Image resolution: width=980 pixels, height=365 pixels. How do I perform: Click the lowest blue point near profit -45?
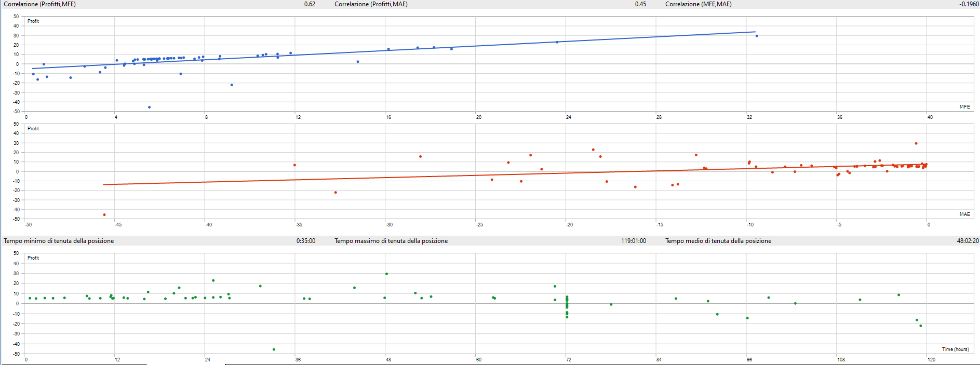150,107
